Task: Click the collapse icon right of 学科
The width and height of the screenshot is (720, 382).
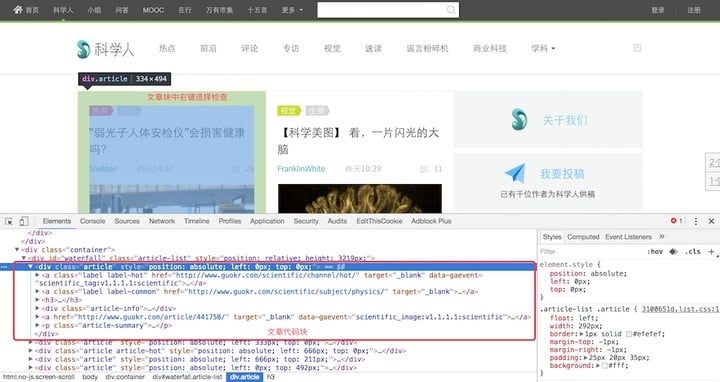Action: pyautogui.click(x=637, y=48)
